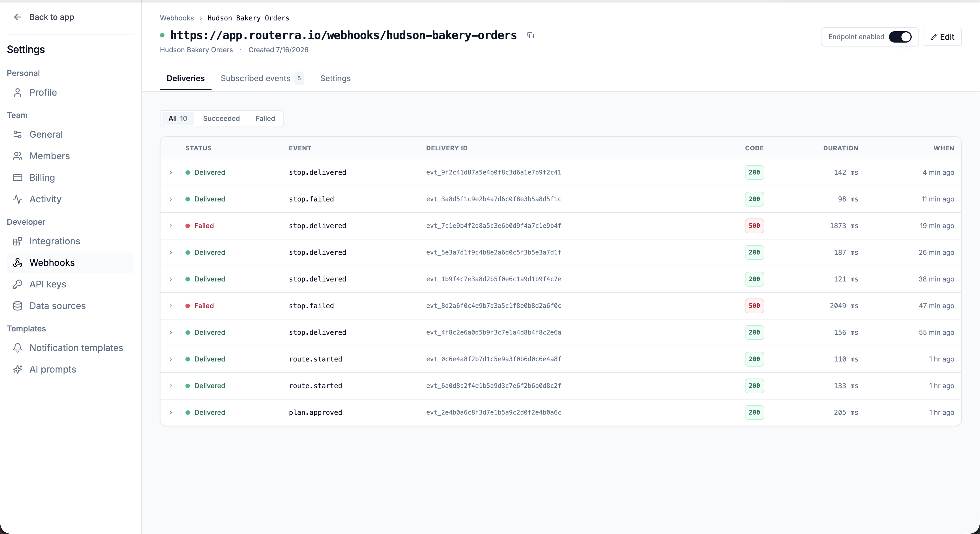
Task: Click the 500 code badge at 47 min ago
Action: coord(754,306)
